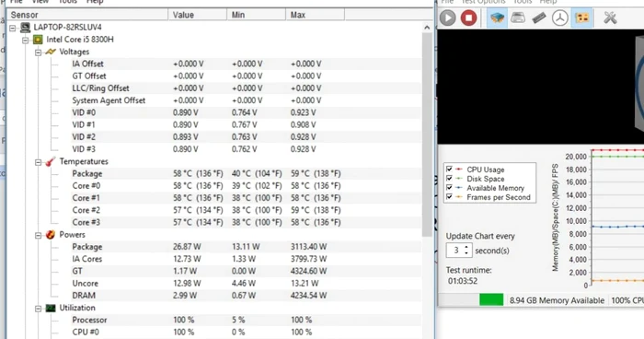Uncheck the Available Memory checkbox
This screenshot has height=339, width=644.
[449, 188]
